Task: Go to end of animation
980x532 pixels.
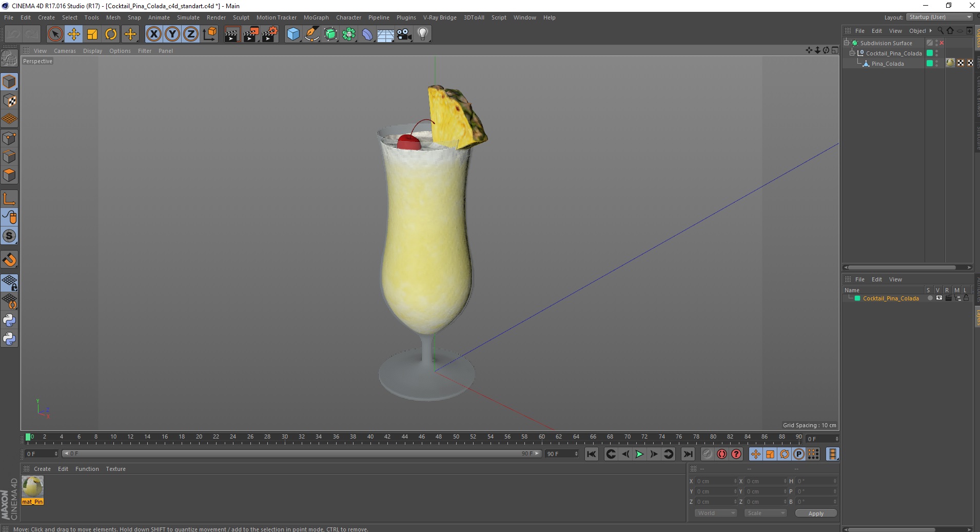Action: pyautogui.click(x=688, y=454)
